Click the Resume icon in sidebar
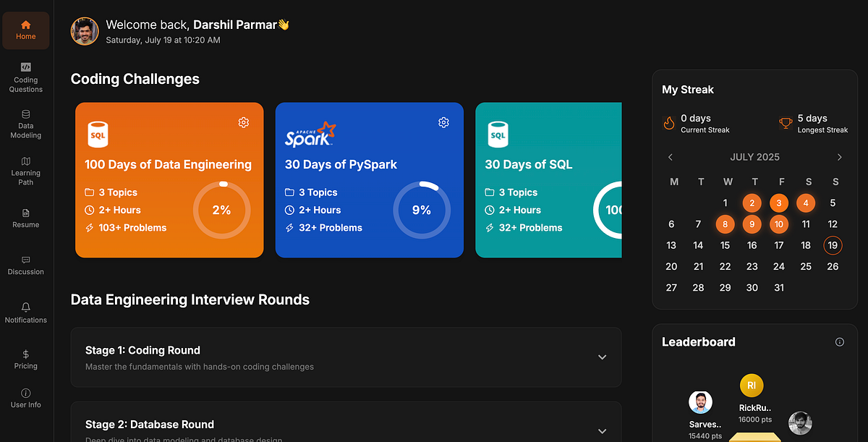The height and width of the screenshot is (442, 868). (x=25, y=214)
